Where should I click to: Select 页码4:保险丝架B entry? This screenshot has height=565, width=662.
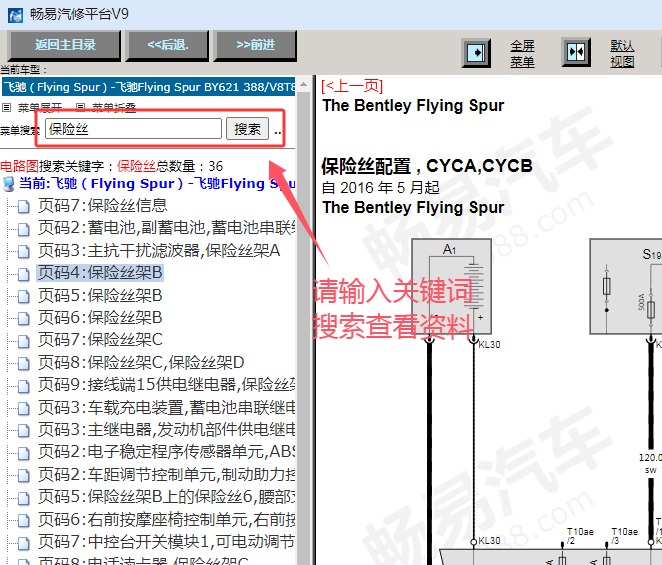[100, 273]
